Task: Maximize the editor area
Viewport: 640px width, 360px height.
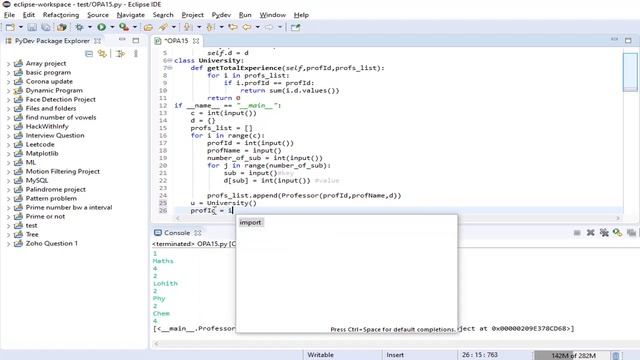Action: click(x=628, y=40)
